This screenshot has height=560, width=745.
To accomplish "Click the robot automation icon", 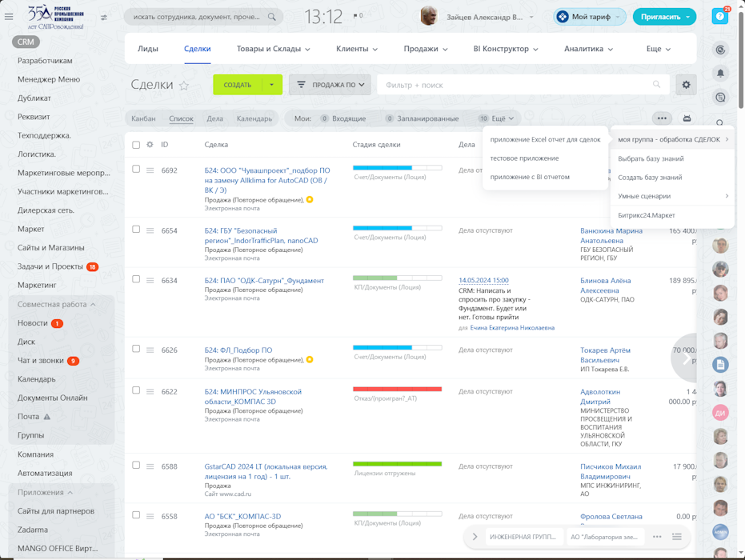I will pos(687,118).
